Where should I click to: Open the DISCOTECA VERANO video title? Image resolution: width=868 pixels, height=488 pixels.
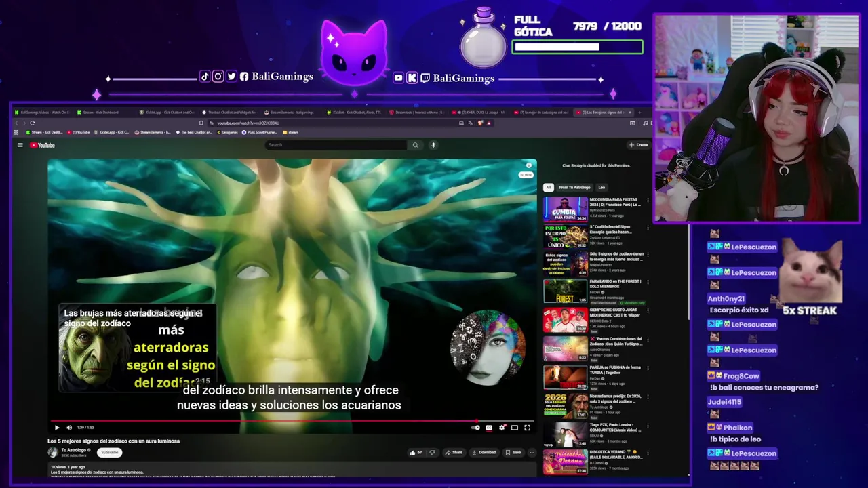click(x=616, y=454)
